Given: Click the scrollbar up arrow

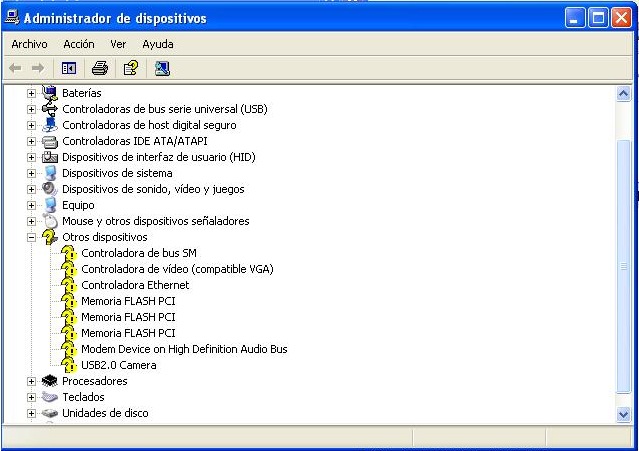Looking at the screenshot, I should [624, 94].
